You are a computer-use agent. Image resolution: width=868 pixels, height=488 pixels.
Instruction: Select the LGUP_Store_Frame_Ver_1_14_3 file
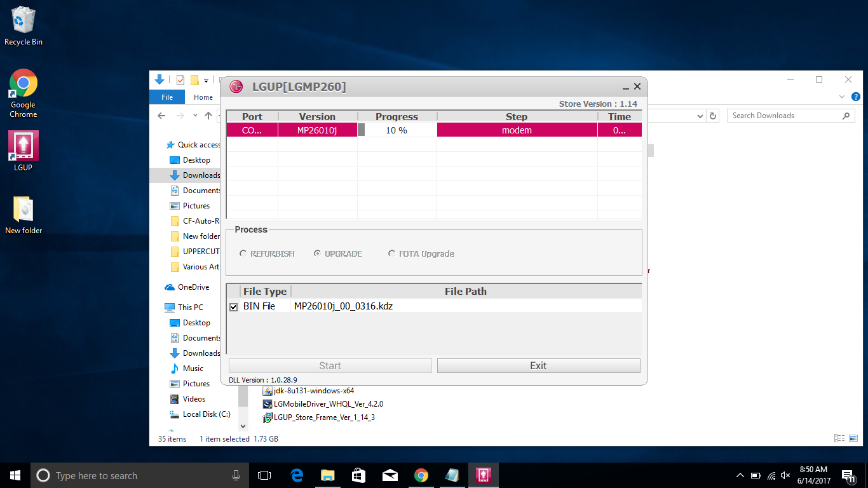point(319,417)
